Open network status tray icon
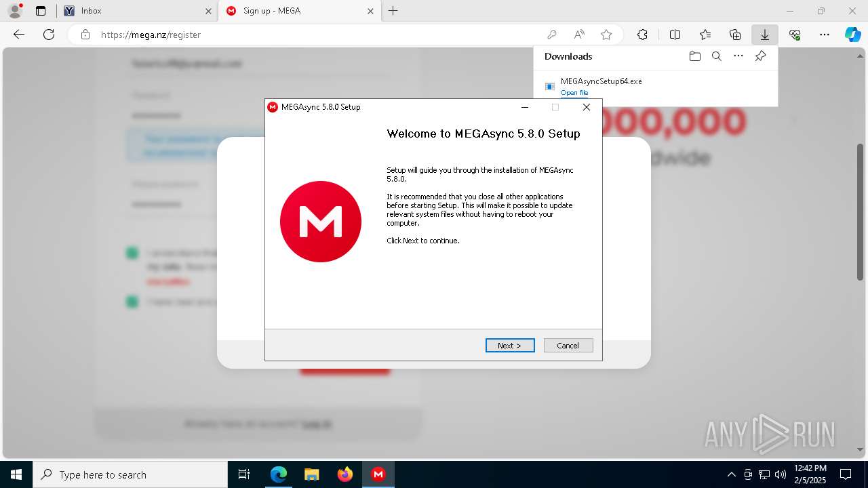 pos(764,474)
